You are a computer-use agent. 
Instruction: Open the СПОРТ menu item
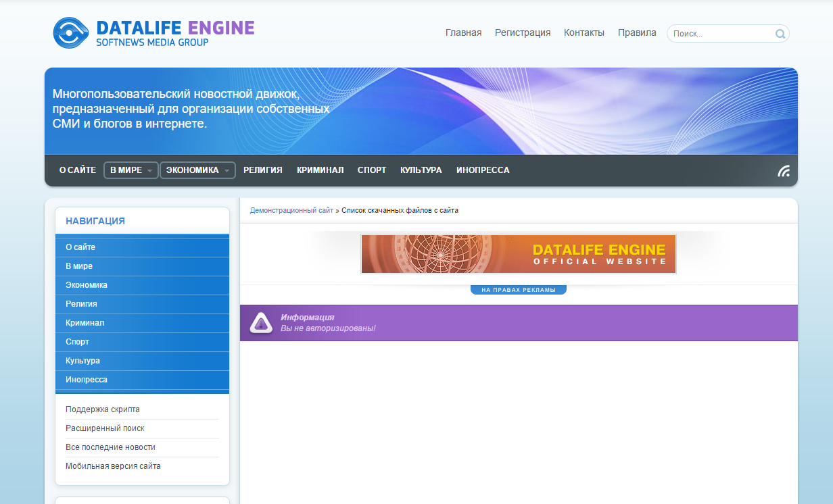pyautogui.click(x=372, y=170)
